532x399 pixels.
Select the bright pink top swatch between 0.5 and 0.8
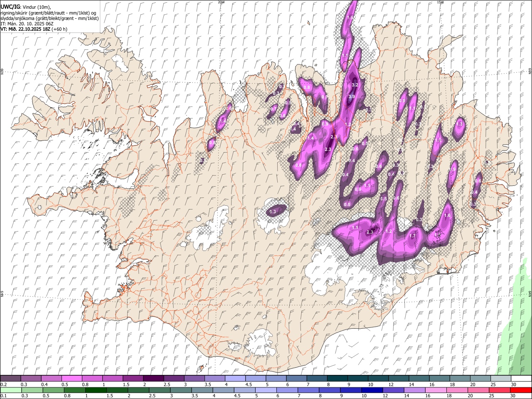tap(72, 379)
